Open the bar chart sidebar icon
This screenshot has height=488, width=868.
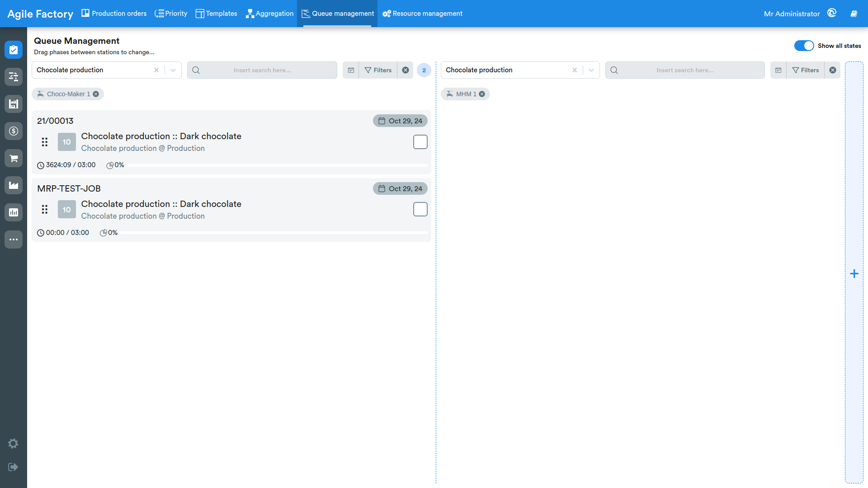(14, 212)
